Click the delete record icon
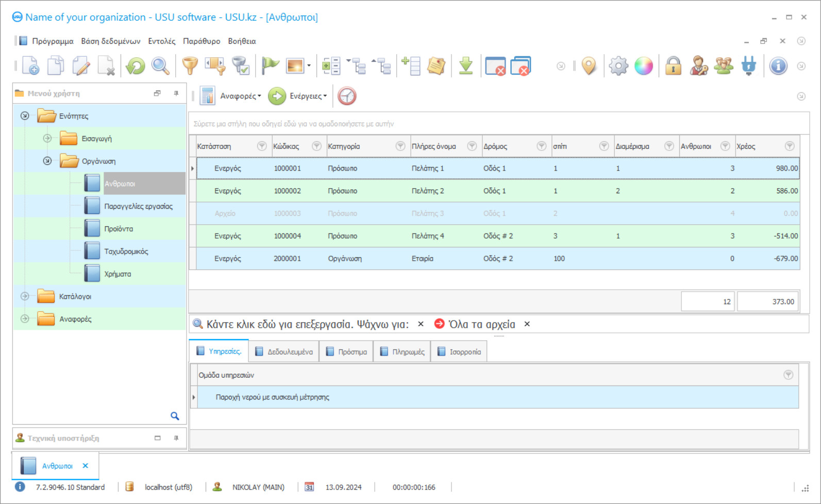This screenshot has width=821, height=504. (x=106, y=66)
